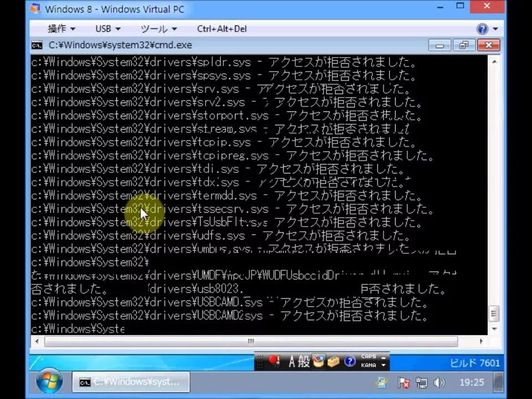Image resolution: width=532 pixels, height=399 pixels.
Task: Change IME conversion mode 般
Action: (x=304, y=362)
